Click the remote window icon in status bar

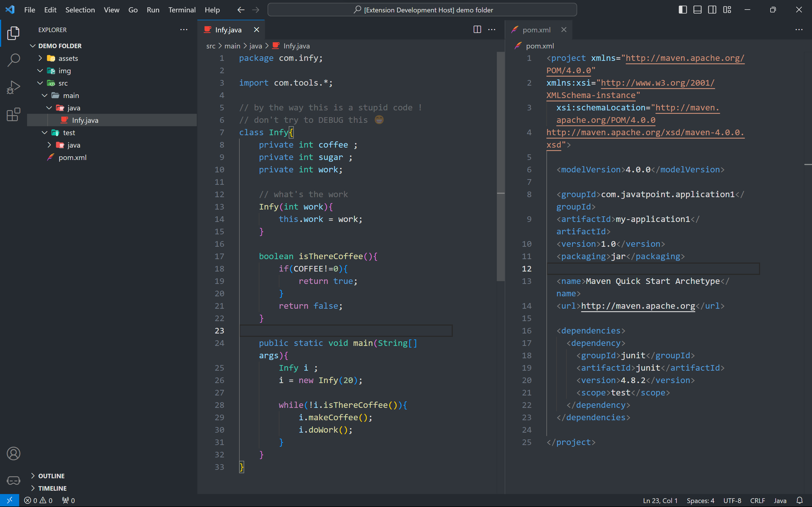tap(9, 500)
